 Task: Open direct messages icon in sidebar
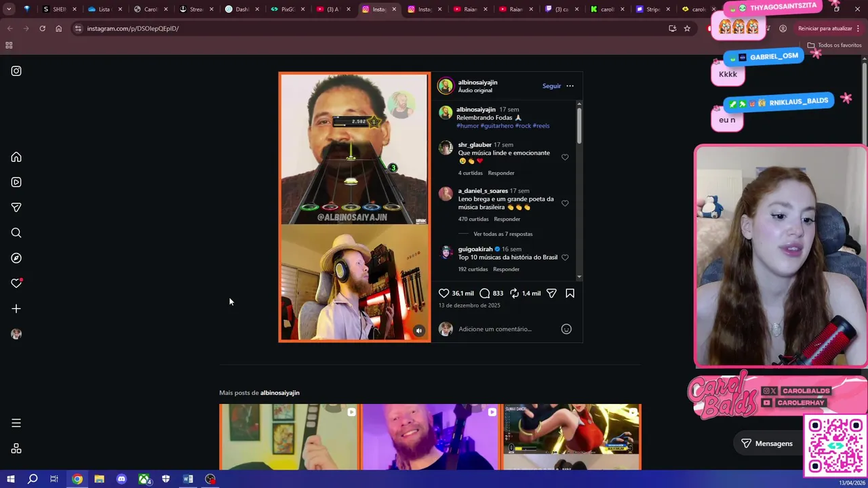coord(16,207)
